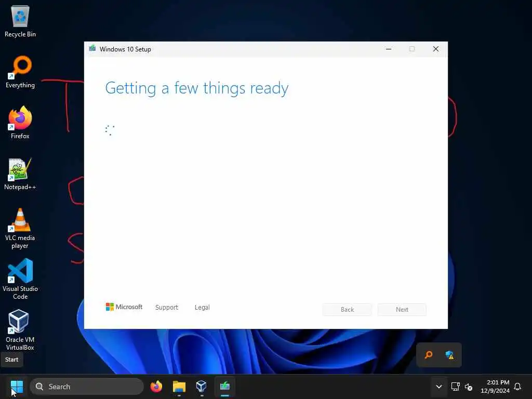Click the Everything icon in tray overflow
532x399 pixels.
(429, 355)
